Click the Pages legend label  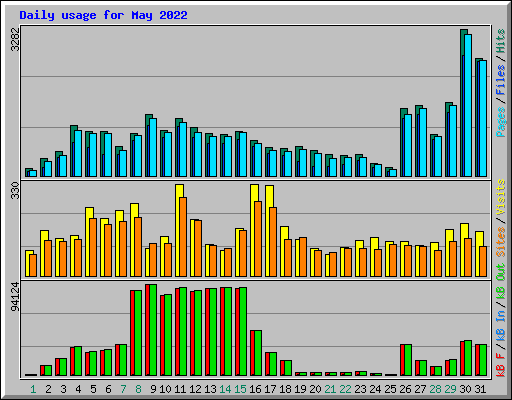click(501, 122)
